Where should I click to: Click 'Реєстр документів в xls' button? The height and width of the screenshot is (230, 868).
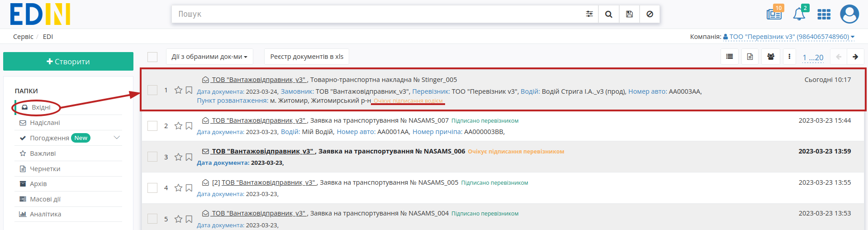(x=307, y=57)
